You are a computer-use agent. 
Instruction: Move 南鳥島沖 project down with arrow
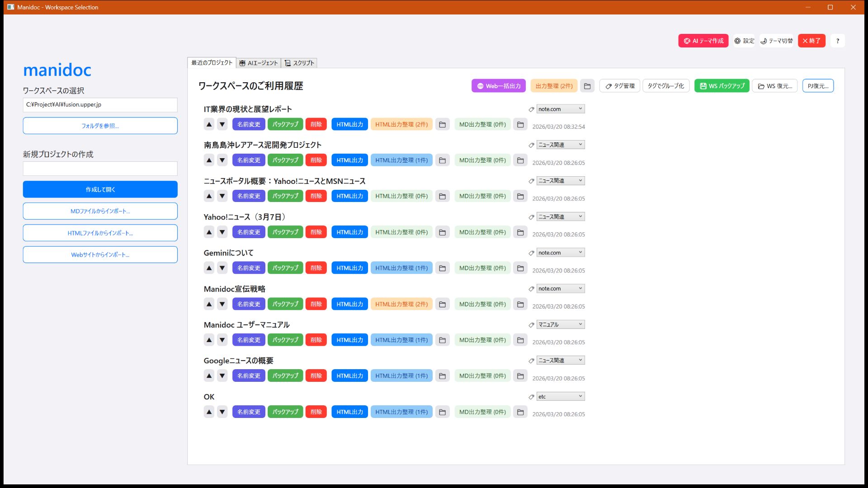pyautogui.click(x=222, y=160)
